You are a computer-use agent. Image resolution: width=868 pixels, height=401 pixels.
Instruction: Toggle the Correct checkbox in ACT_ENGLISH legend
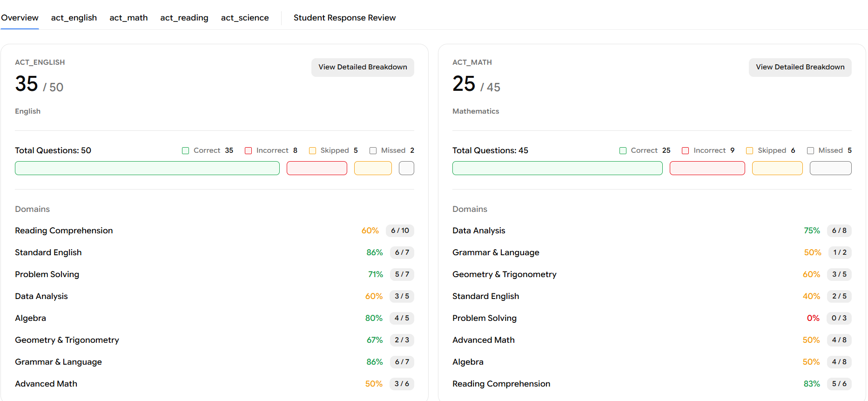185,150
